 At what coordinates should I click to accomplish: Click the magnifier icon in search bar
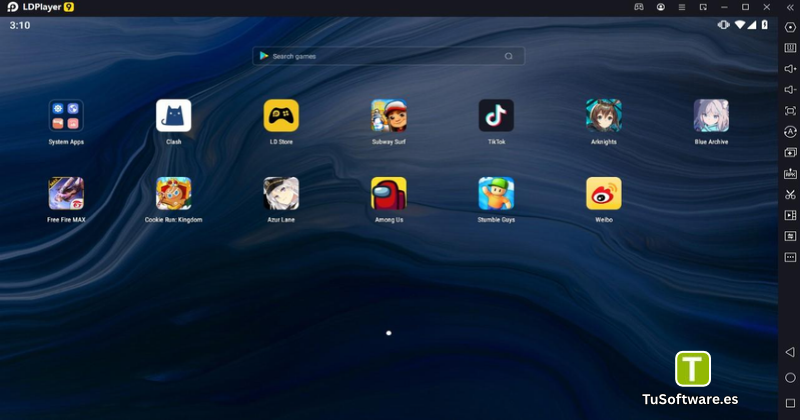509,56
